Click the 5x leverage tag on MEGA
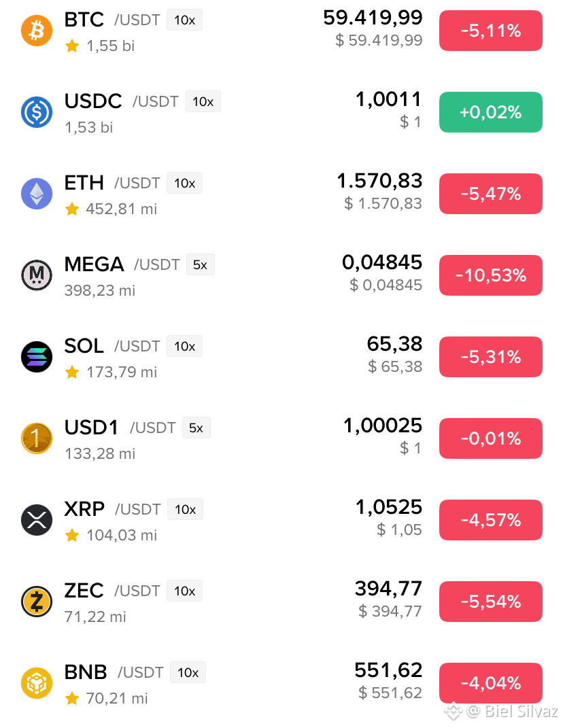 [x=200, y=264]
